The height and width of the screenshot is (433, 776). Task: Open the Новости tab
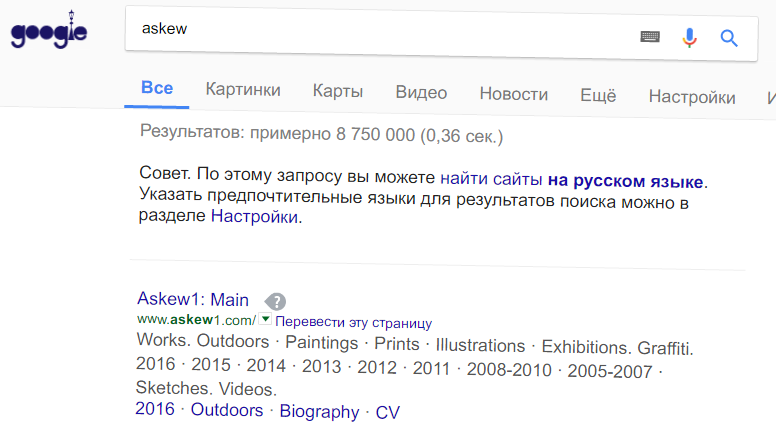click(x=514, y=94)
